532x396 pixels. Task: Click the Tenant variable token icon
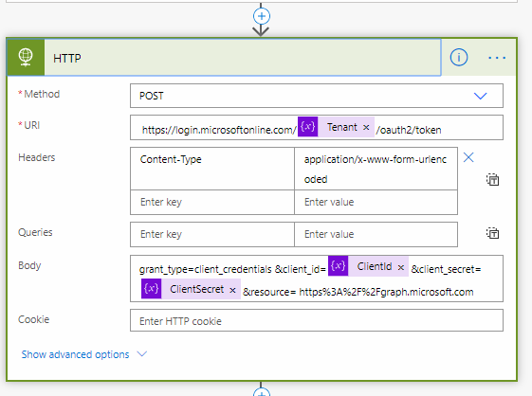pyautogui.click(x=308, y=127)
